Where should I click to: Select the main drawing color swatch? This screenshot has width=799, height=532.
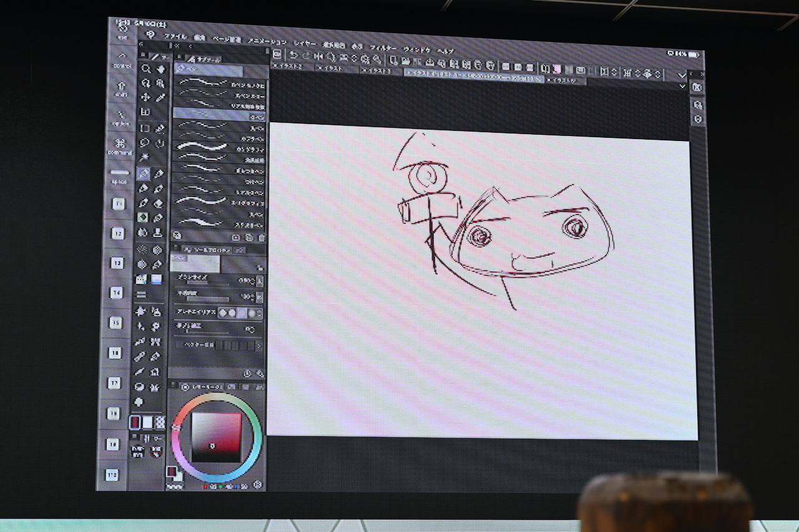(135, 422)
